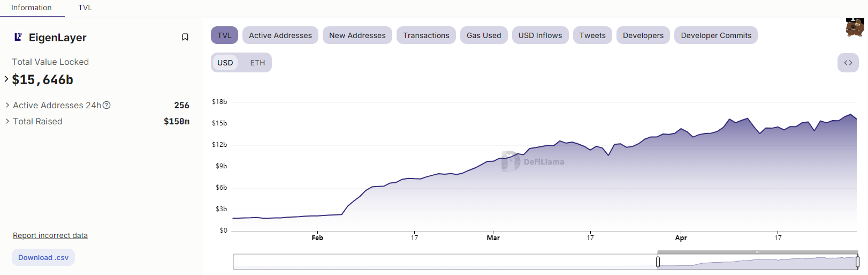Click the EigenLayer logo icon
The image size is (868, 275).
(x=18, y=37)
